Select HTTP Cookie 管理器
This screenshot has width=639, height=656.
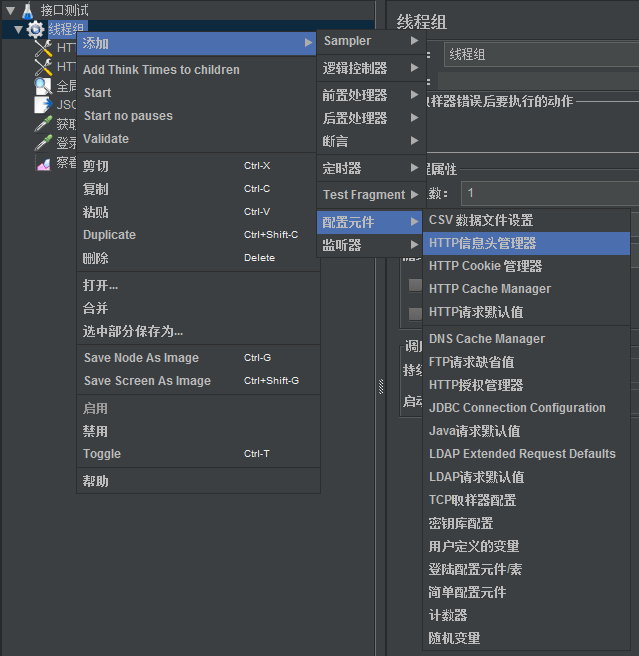tap(526, 266)
